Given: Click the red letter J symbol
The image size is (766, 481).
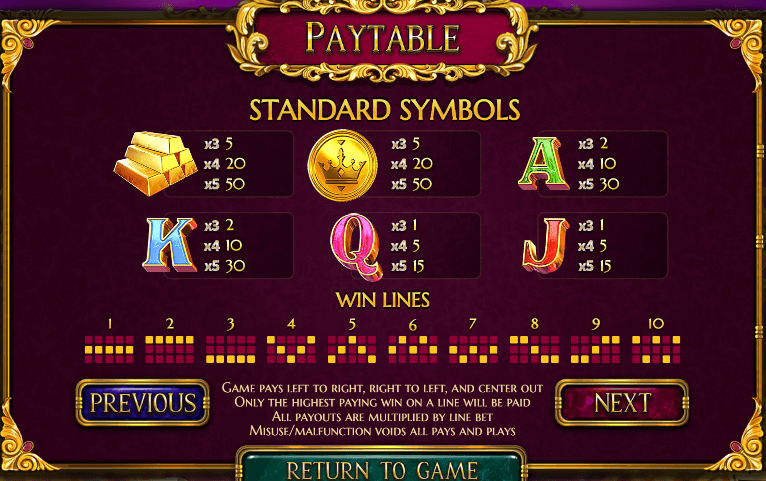Looking at the screenshot, I should [x=546, y=245].
